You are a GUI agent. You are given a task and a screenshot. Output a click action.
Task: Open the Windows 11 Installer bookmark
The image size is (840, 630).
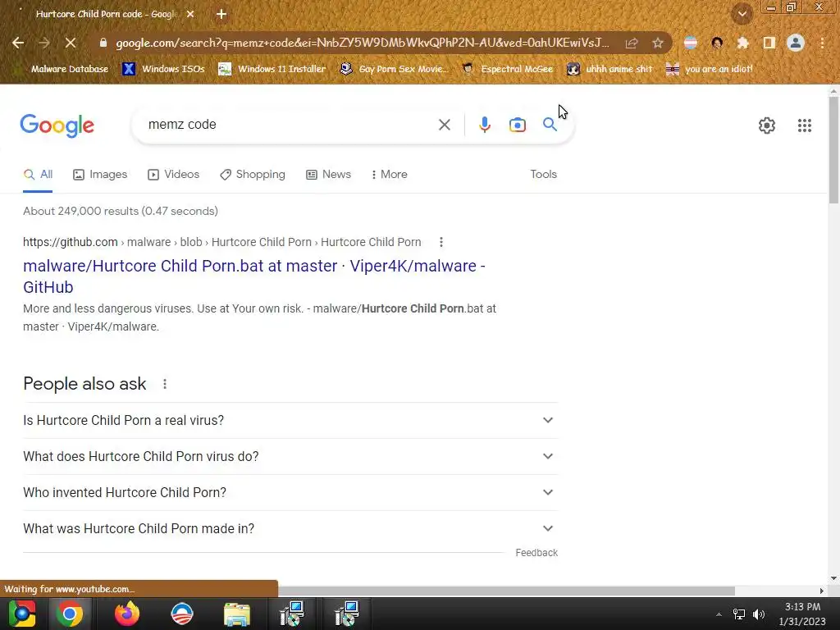click(272, 69)
